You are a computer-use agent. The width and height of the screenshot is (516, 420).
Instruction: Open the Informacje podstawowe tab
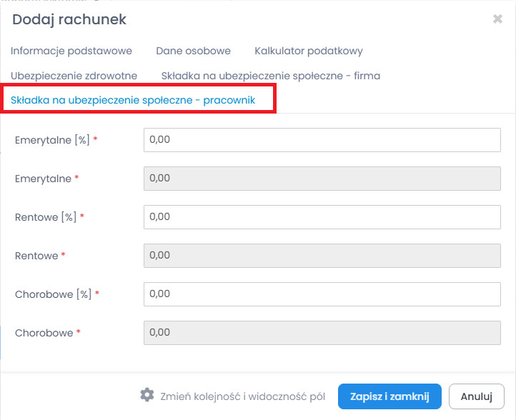click(x=71, y=51)
